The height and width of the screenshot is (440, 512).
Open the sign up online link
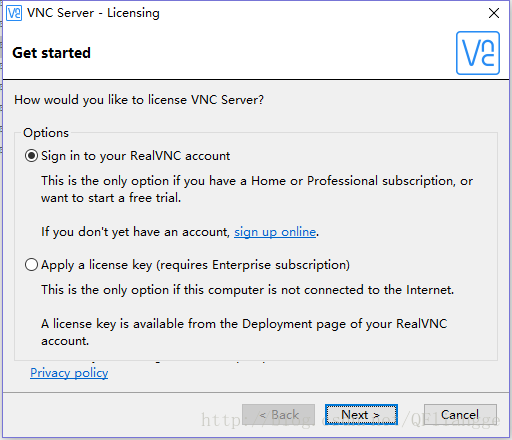tap(275, 232)
